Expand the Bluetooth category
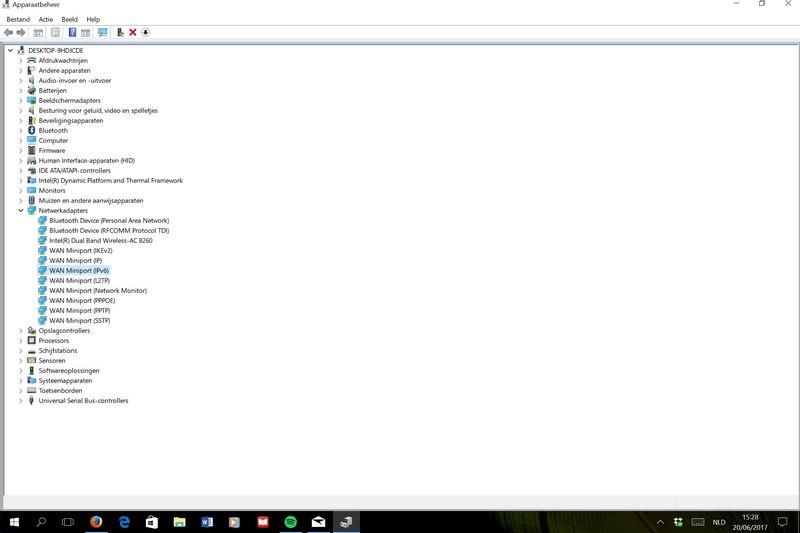This screenshot has width=800, height=533. coord(20,131)
